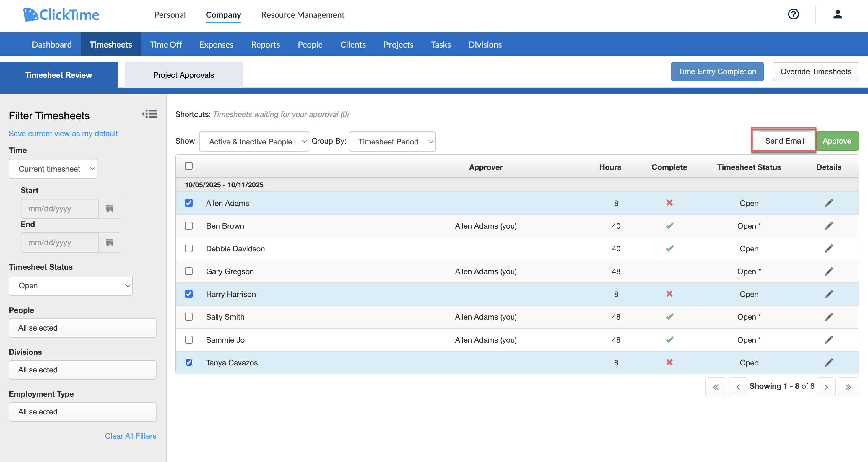Open the Show Active & Inactive People dropdown
Screen dimensions: 868x462
pyautogui.click(x=254, y=141)
